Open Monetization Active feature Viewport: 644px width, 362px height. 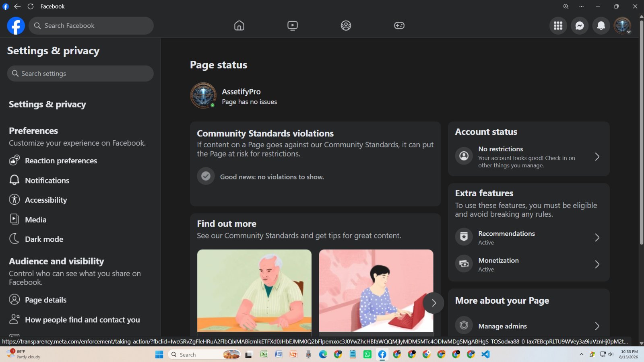(528, 264)
